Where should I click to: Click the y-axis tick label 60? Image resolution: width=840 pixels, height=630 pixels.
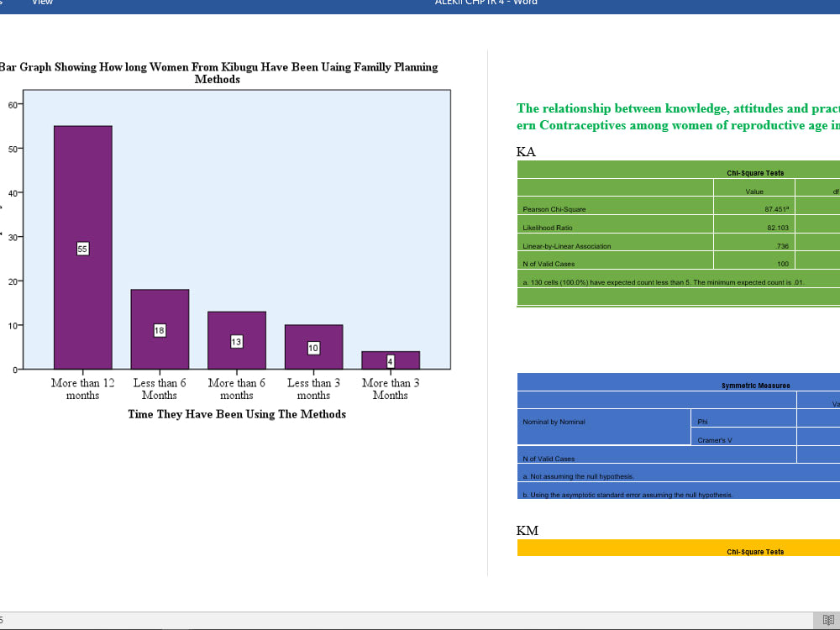[13, 105]
